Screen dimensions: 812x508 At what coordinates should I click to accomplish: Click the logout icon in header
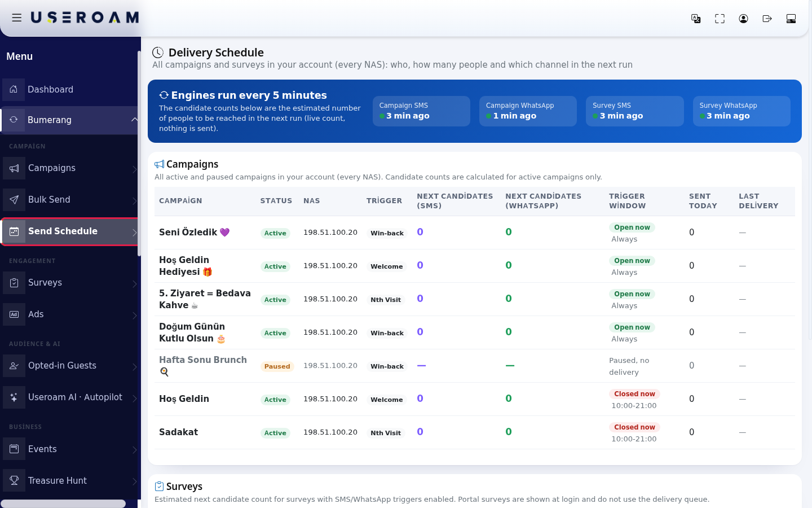coord(767,19)
